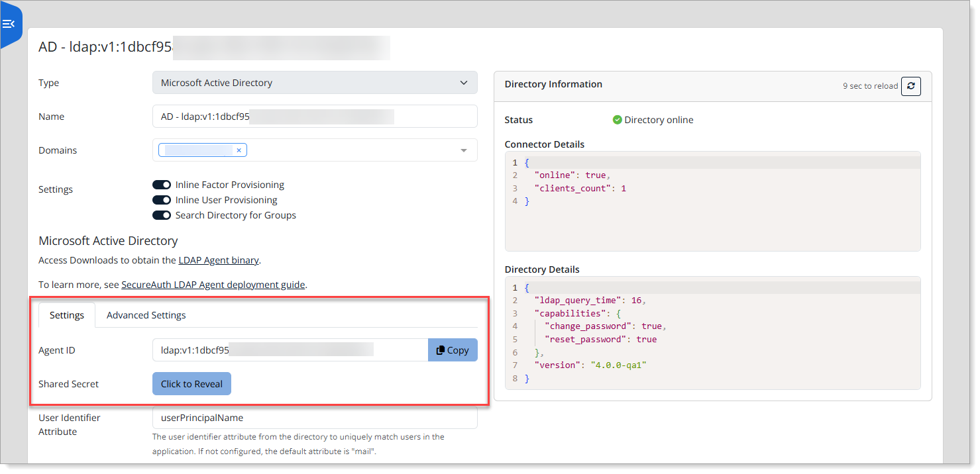Screen dimensions: 980x474
Task: Copy the Agent ID value
Action: coord(453,350)
